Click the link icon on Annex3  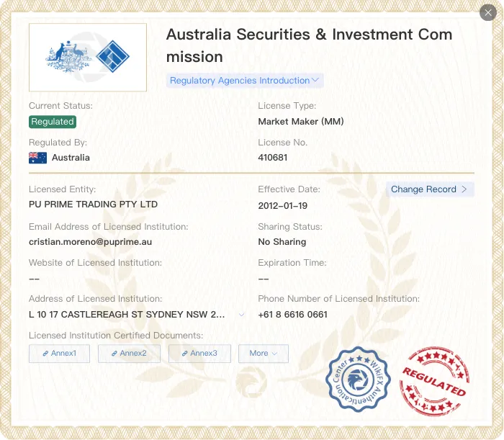[x=184, y=354]
